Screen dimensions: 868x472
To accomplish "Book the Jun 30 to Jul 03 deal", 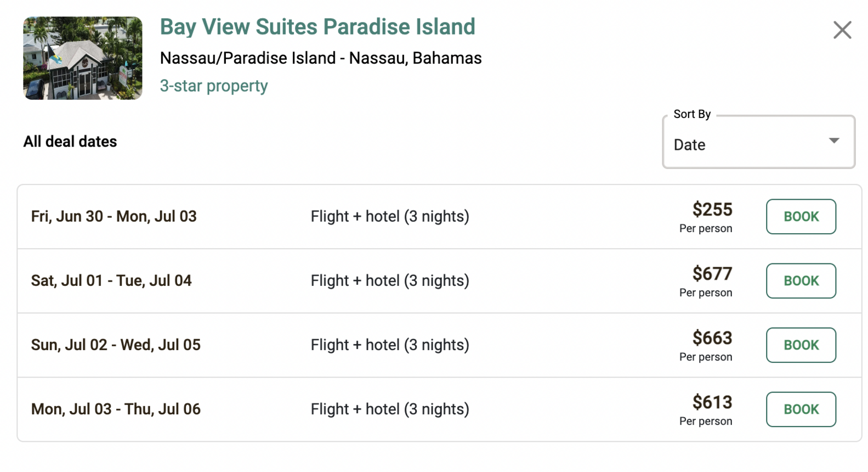I will point(800,216).
